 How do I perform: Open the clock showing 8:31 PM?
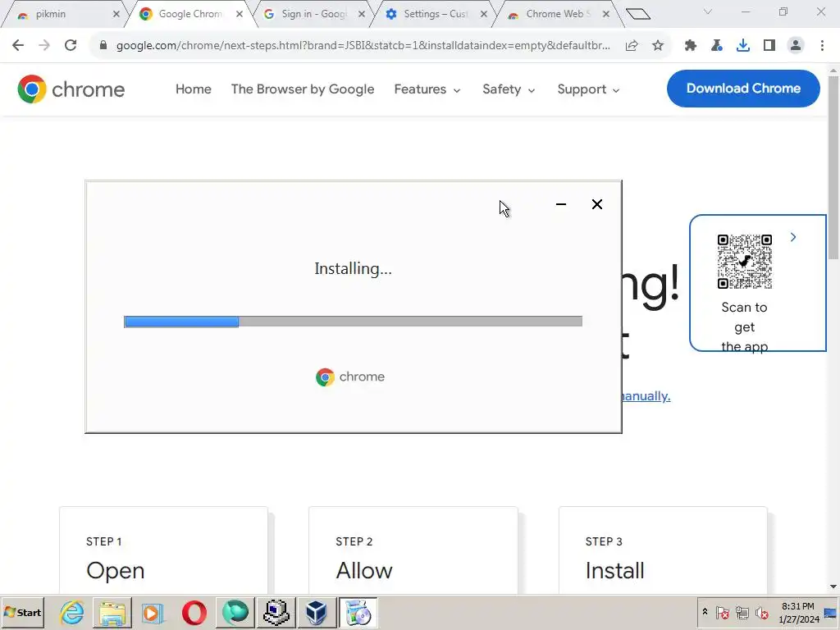point(797,612)
